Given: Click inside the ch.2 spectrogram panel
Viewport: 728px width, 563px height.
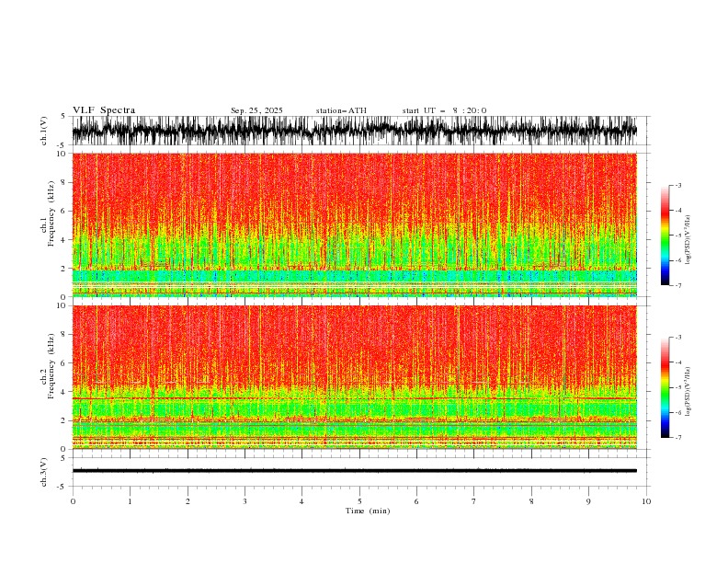Looking at the screenshot, I should point(354,377).
